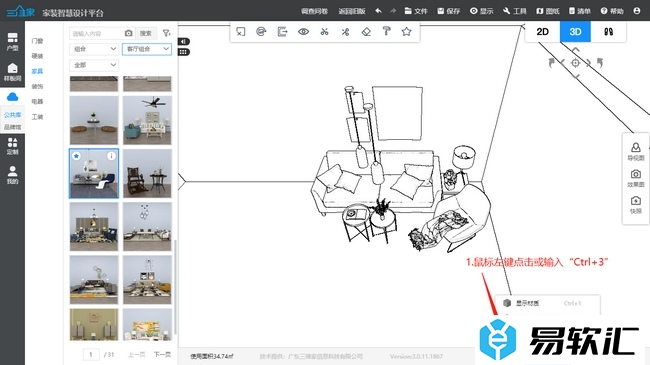Open the 客厅组合 dropdown
The image size is (650, 365).
tap(147, 49)
